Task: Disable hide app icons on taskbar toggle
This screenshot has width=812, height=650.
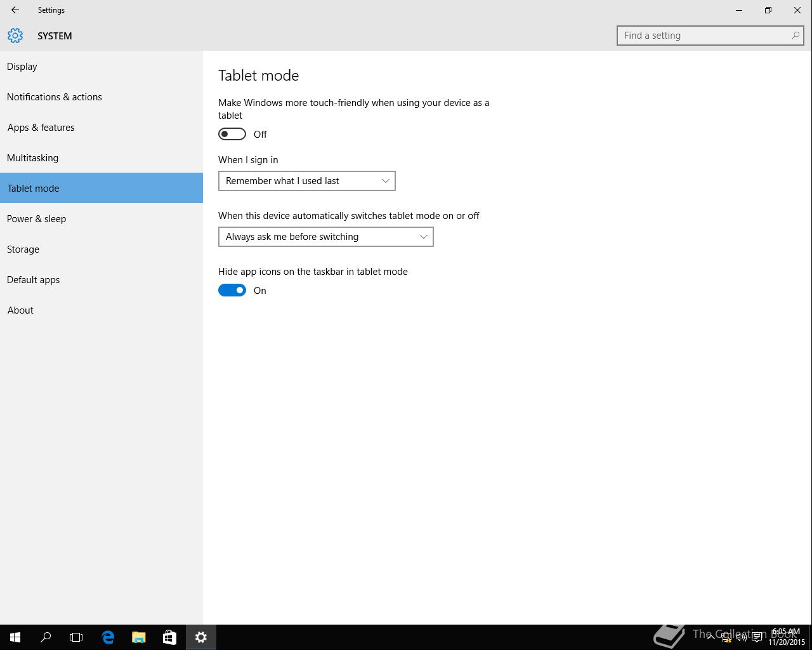Action: point(232,290)
